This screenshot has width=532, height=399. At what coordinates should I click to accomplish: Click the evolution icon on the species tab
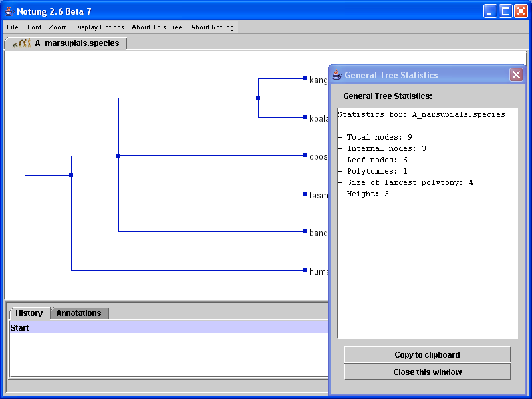[x=21, y=43]
